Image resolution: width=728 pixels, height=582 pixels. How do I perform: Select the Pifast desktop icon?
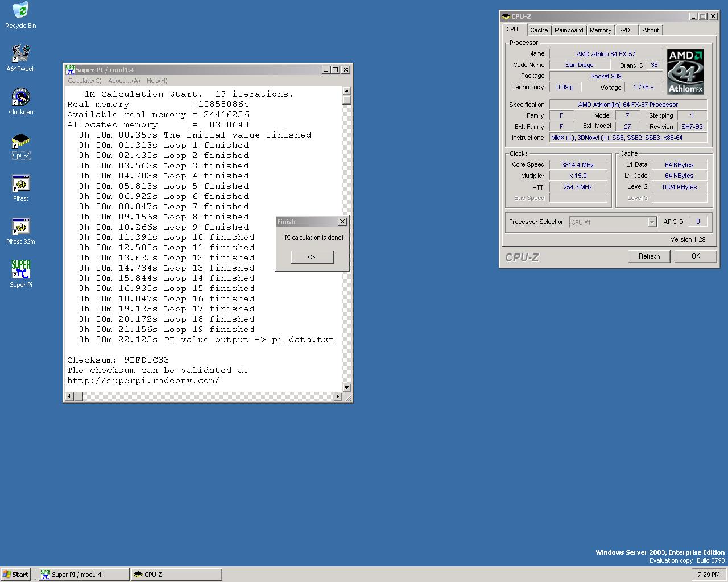20,188
